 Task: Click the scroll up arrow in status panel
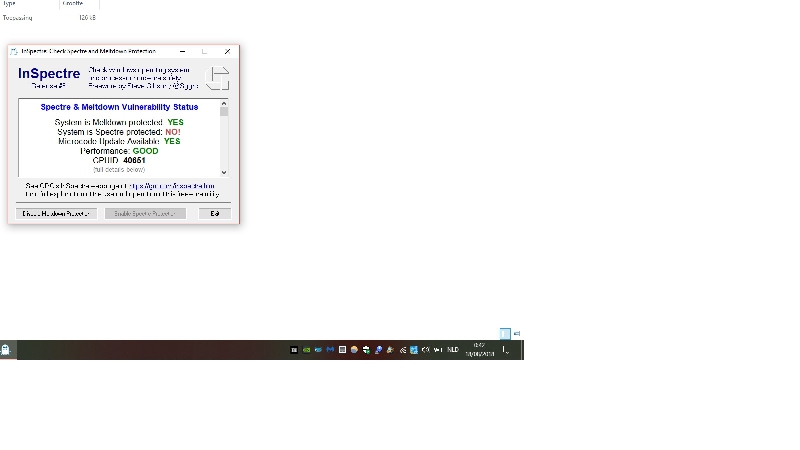pos(224,104)
